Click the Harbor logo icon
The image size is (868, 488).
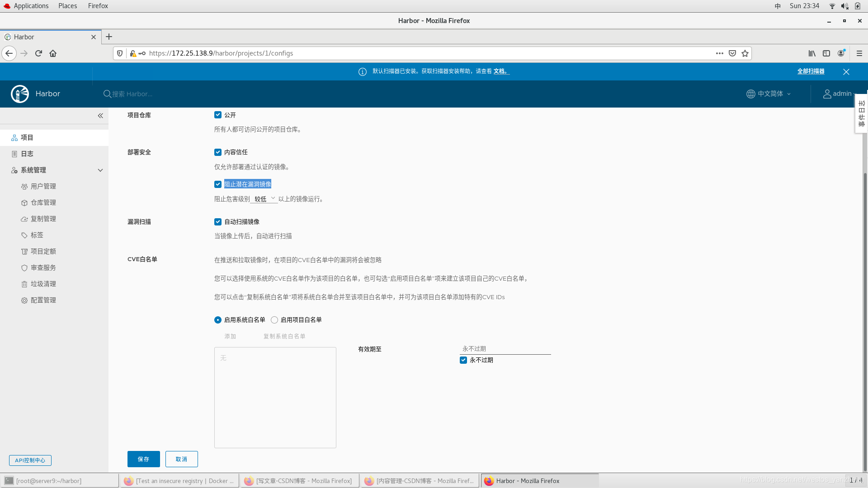point(20,94)
